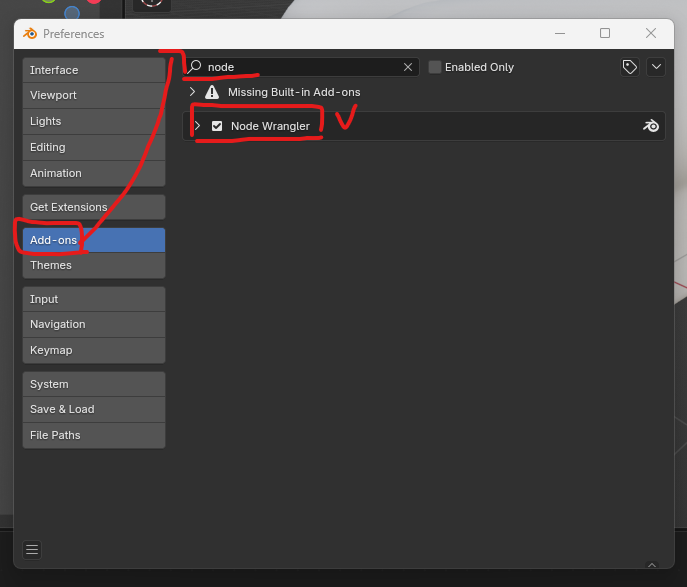The height and width of the screenshot is (587, 687).
Task: Switch to the Themes section
Action: point(94,265)
